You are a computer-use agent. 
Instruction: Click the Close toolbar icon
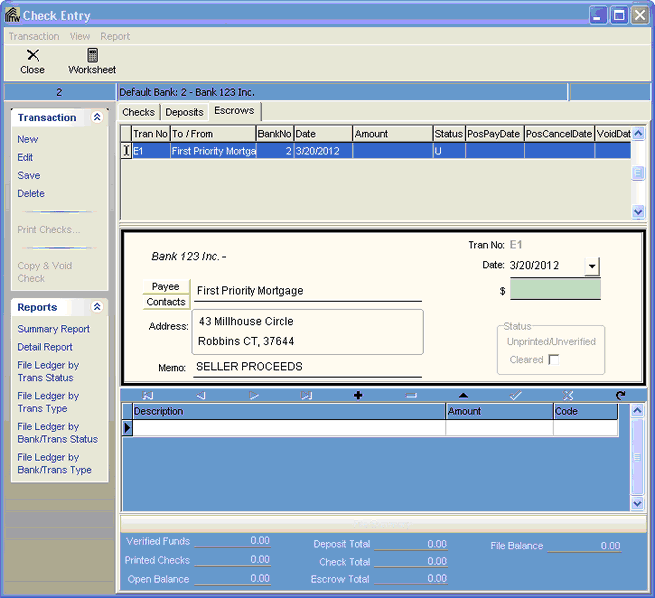[x=32, y=61]
